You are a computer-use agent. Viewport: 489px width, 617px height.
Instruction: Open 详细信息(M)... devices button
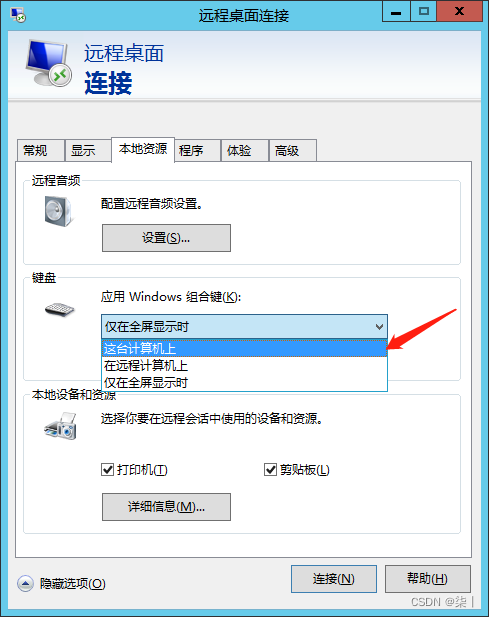point(166,507)
